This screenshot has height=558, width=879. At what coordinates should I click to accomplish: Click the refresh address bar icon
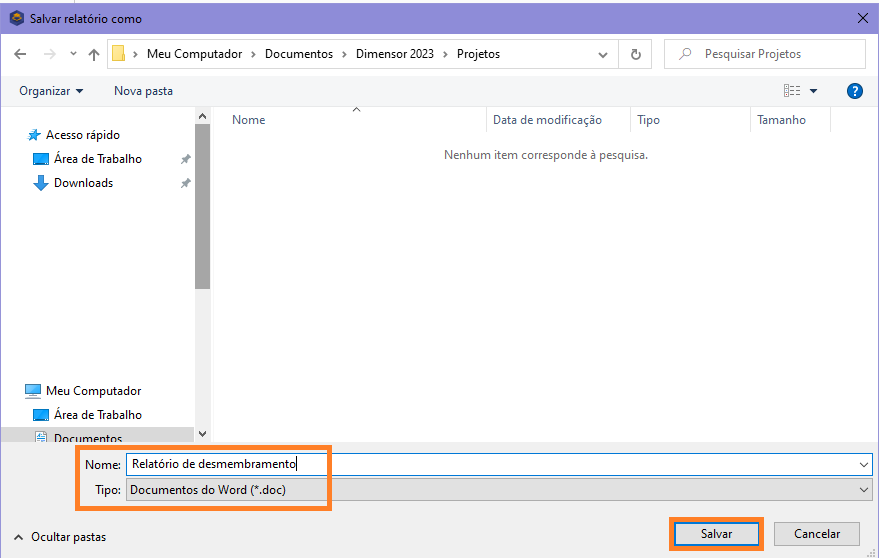click(635, 54)
